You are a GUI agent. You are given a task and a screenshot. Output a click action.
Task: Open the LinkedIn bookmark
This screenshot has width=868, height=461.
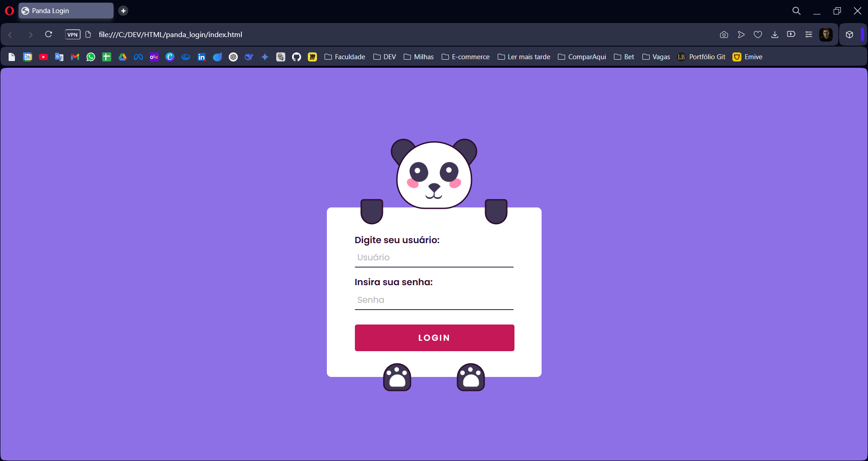pyautogui.click(x=202, y=57)
